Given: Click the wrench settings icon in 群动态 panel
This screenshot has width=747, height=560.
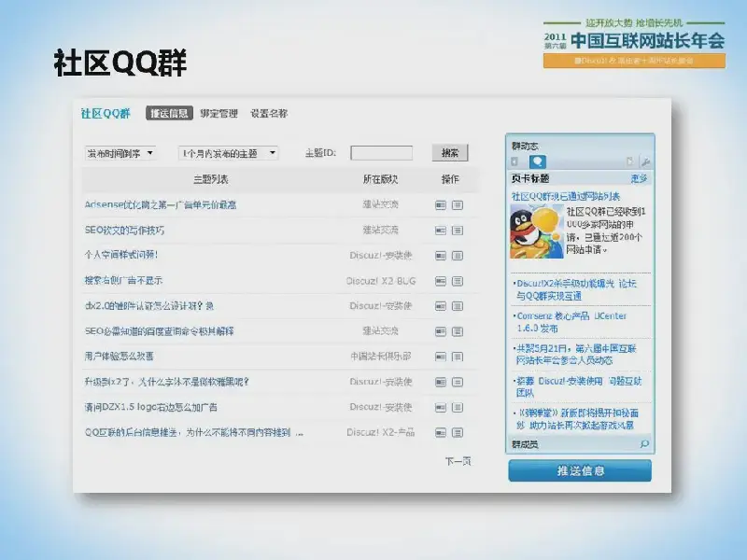Looking at the screenshot, I should pos(645,161).
